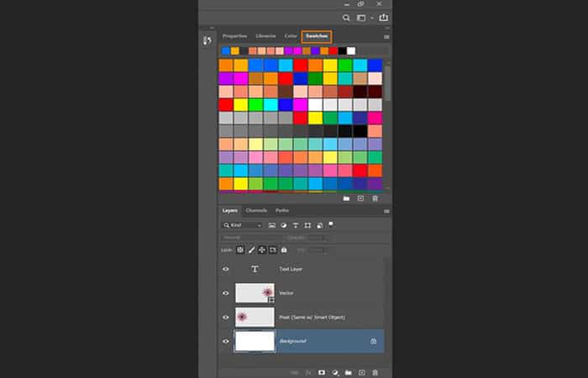This screenshot has height=378, width=588.
Task: Select the Swatches tab
Action: (317, 36)
